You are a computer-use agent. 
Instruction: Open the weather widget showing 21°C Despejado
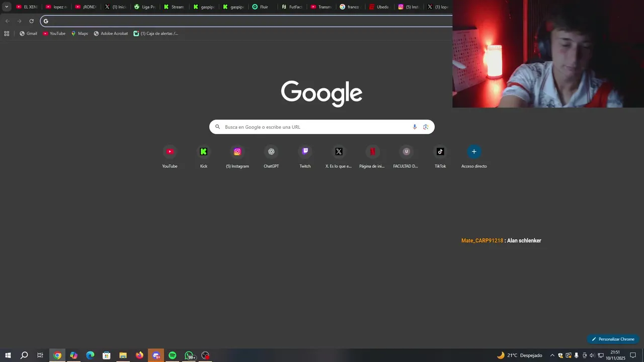(x=520, y=355)
